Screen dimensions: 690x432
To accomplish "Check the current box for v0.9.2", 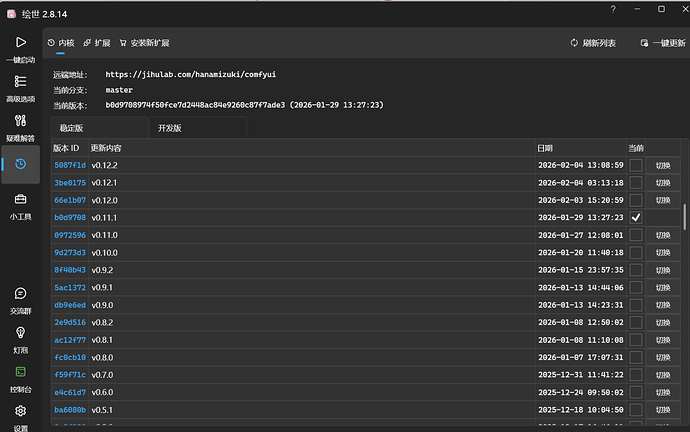I will [636, 270].
